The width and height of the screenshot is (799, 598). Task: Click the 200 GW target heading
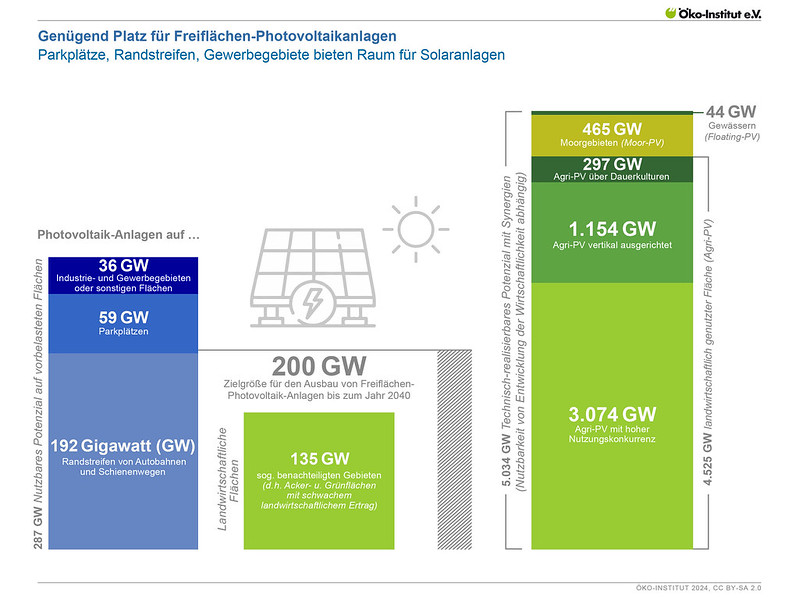coord(320,367)
